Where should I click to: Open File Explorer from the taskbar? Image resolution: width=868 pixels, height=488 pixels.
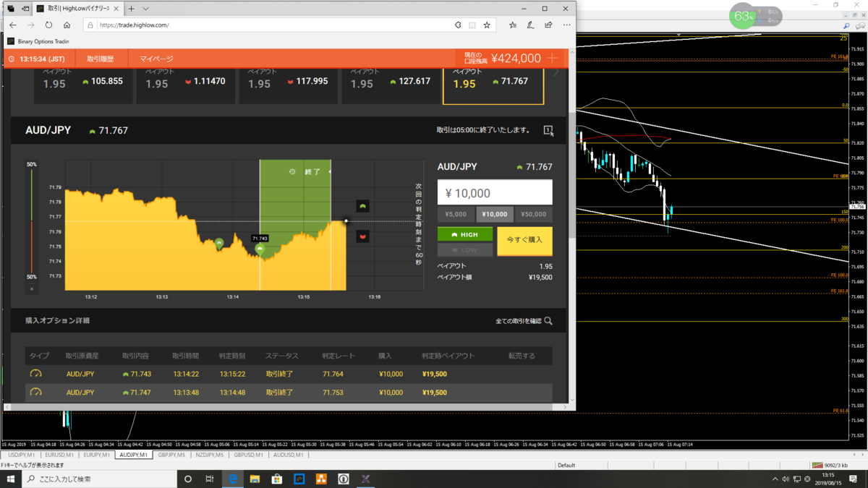255,479
